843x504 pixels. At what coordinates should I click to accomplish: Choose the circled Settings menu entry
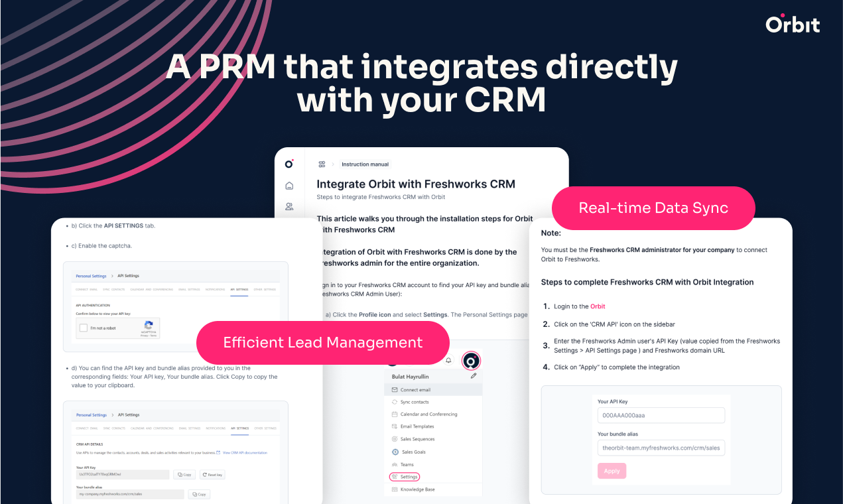405,477
